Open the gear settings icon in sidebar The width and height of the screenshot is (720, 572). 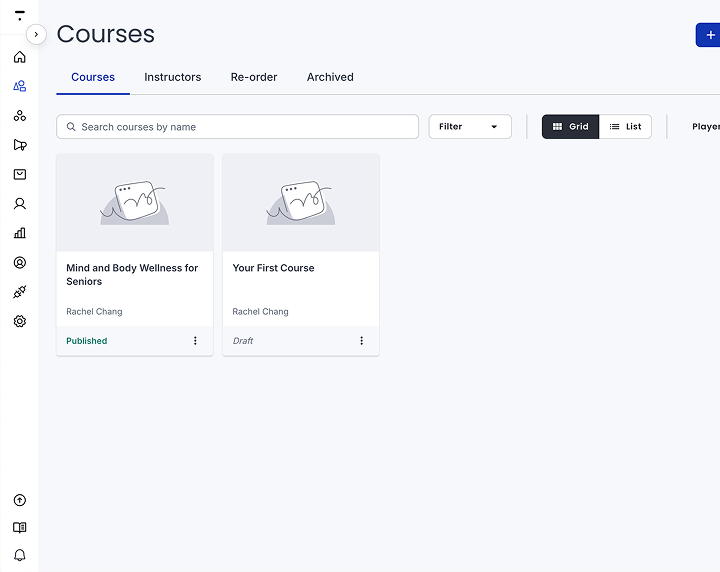pyautogui.click(x=19, y=321)
